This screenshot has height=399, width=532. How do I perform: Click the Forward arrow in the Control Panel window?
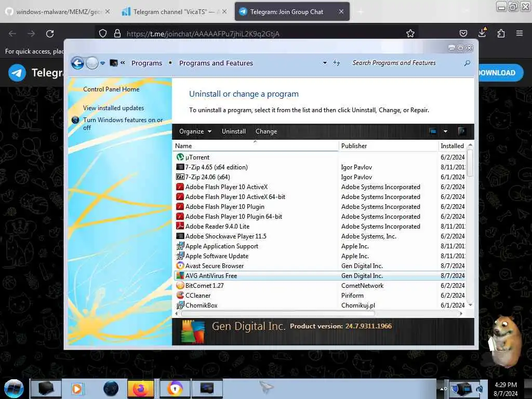[x=92, y=63]
